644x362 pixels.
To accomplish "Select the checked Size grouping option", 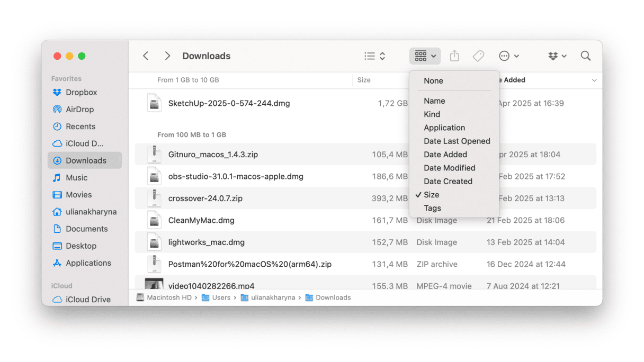I will point(432,195).
